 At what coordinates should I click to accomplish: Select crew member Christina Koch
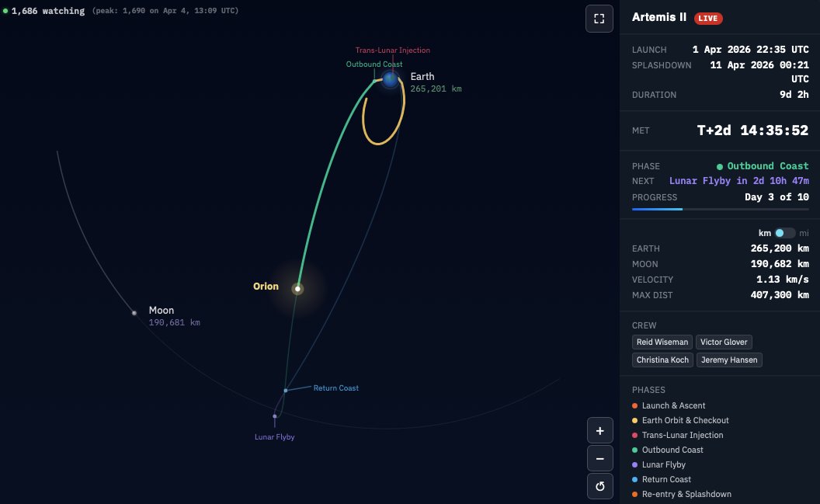click(662, 360)
